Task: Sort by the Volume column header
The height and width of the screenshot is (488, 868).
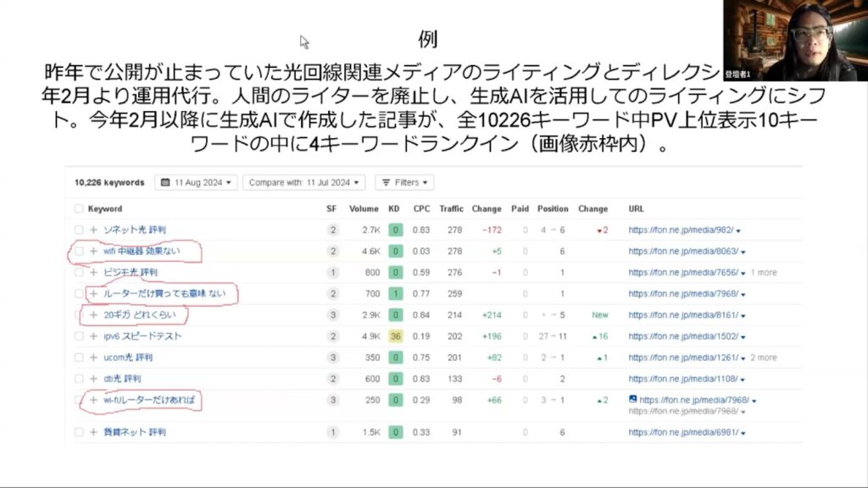Action: click(x=364, y=208)
